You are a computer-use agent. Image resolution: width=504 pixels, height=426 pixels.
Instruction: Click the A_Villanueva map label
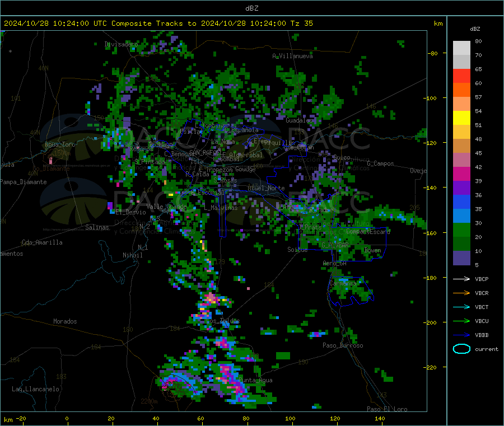point(292,56)
